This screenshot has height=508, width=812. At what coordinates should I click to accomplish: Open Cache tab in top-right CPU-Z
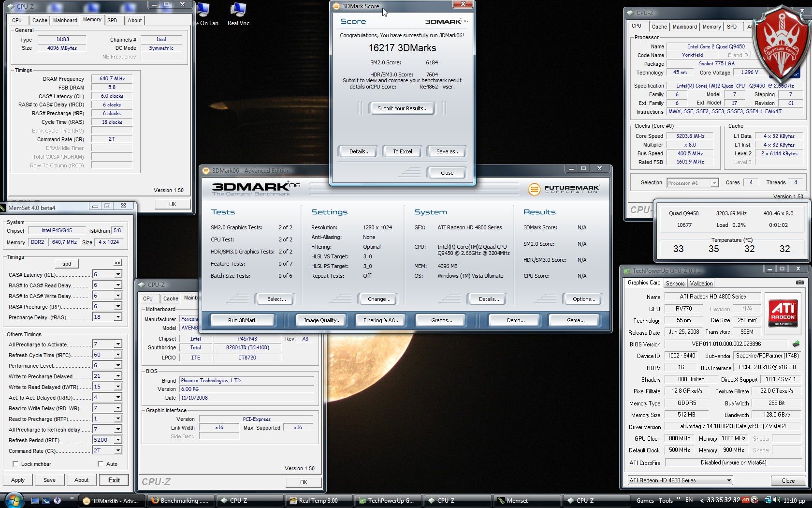pos(659,27)
